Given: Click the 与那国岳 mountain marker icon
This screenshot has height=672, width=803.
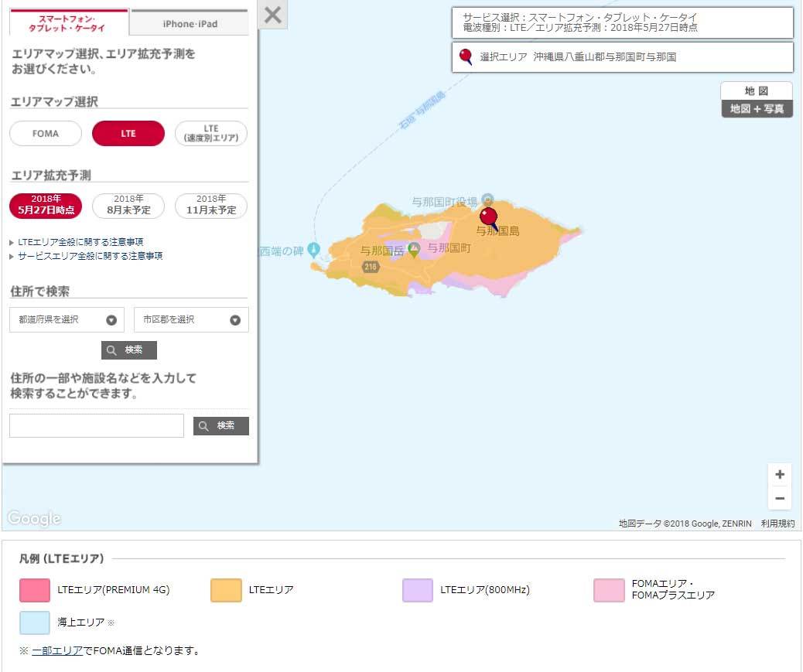Looking at the screenshot, I should 414,249.
